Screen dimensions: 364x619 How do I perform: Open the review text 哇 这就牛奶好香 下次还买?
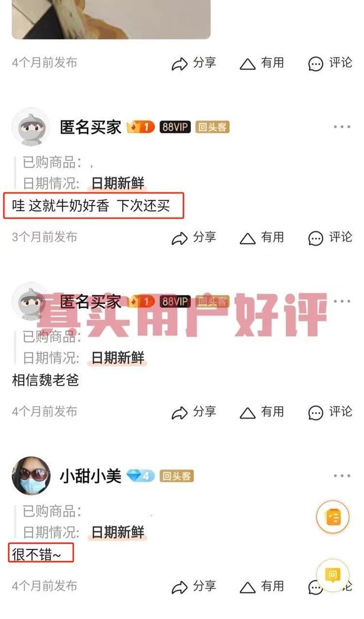(x=91, y=206)
